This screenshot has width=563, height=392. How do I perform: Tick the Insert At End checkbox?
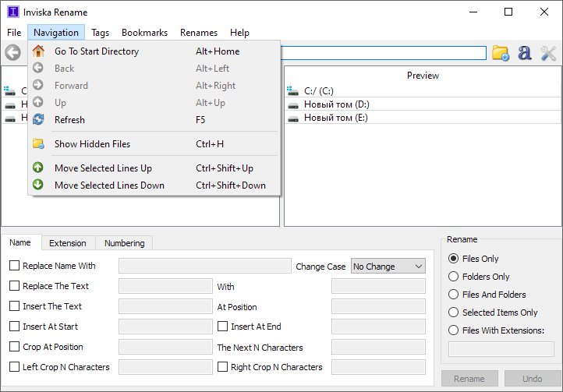coord(223,327)
